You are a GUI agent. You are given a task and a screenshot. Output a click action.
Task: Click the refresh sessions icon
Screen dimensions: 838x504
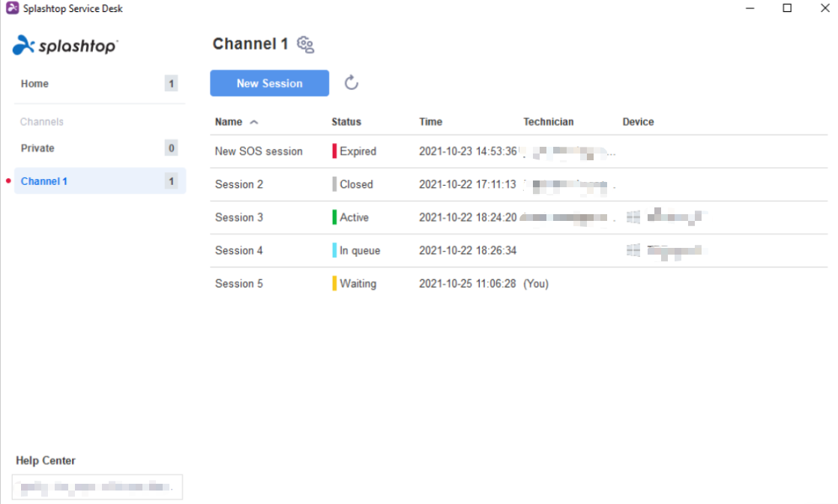tap(351, 83)
